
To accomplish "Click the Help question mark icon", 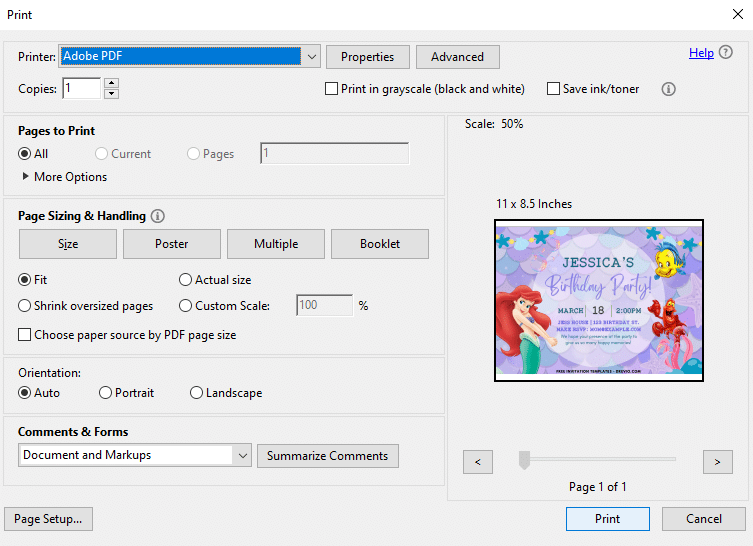I will tap(726, 52).
